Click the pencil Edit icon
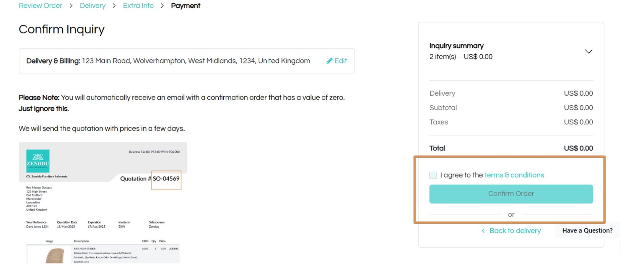644x272 pixels. coord(329,61)
